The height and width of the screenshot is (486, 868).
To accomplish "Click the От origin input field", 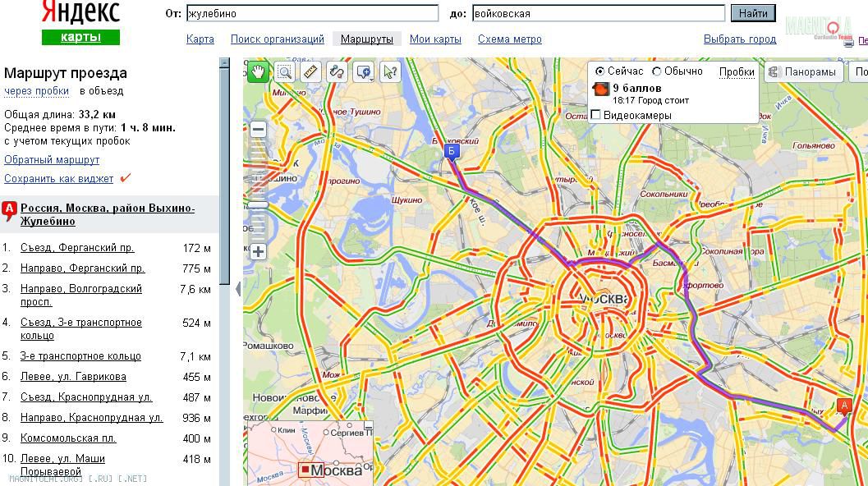I will pos(313,13).
